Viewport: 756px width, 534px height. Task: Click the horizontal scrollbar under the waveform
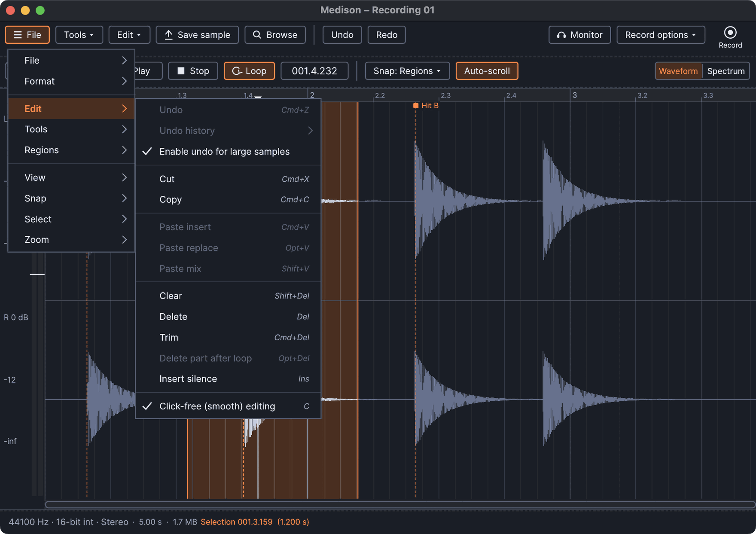[x=400, y=504]
